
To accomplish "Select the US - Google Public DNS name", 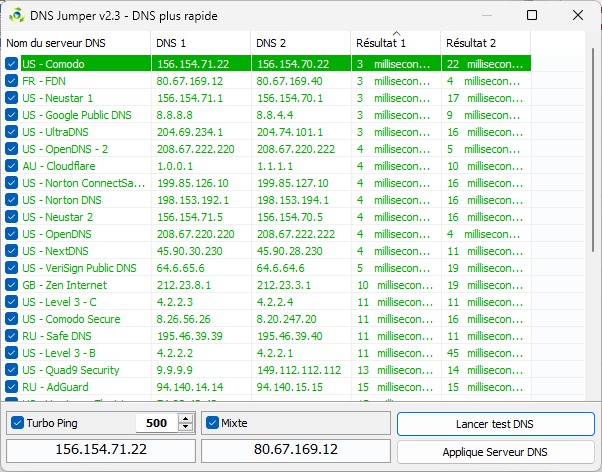I will pyautogui.click(x=77, y=115).
